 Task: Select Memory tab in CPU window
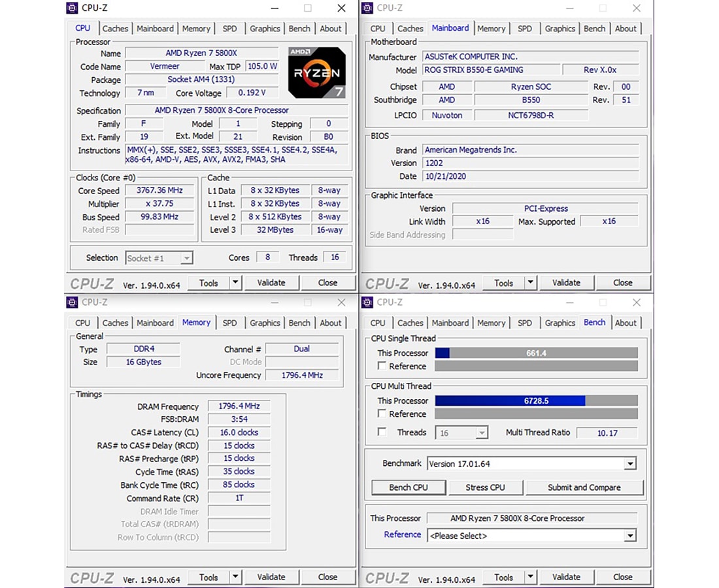coord(196,28)
